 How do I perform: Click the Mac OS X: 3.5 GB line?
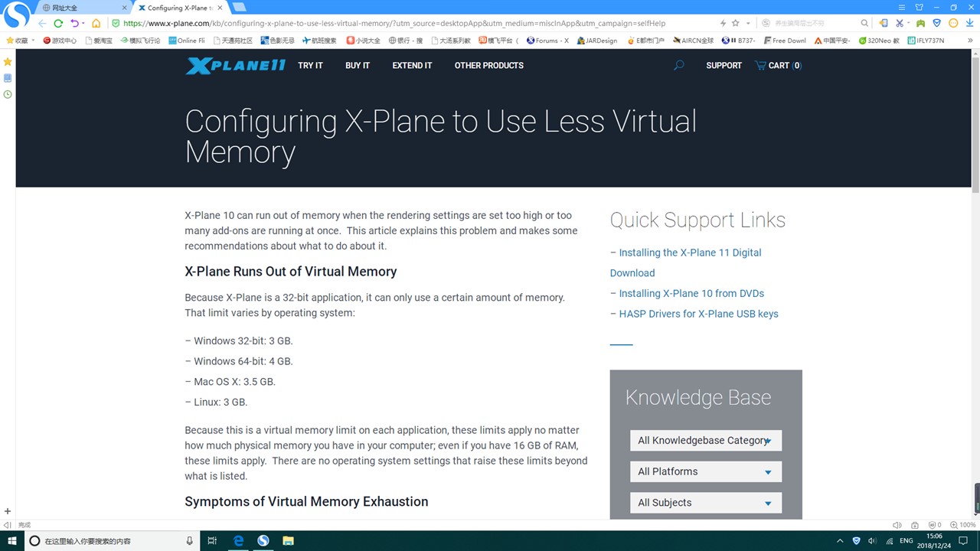coord(230,382)
